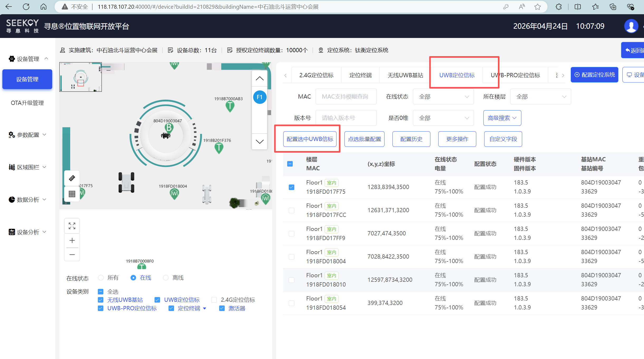644x359 pixels.
Task: Expand the 数据分析 sidebar group
Action: coord(28,200)
